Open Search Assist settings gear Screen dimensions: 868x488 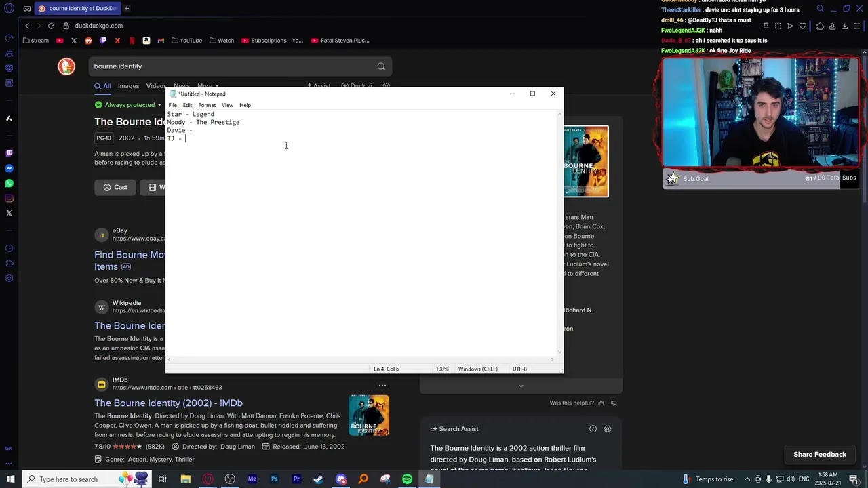(x=608, y=429)
